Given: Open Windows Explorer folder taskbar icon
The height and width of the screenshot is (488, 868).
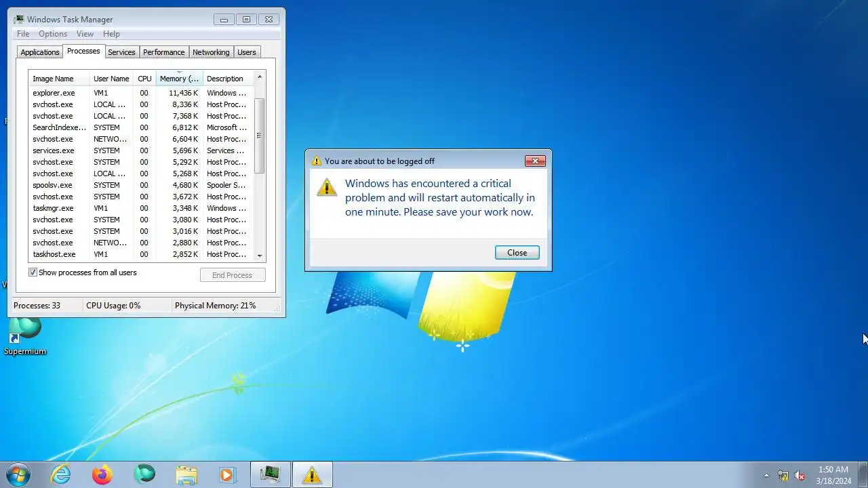Looking at the screenshot, I should [x=186, y=474].
